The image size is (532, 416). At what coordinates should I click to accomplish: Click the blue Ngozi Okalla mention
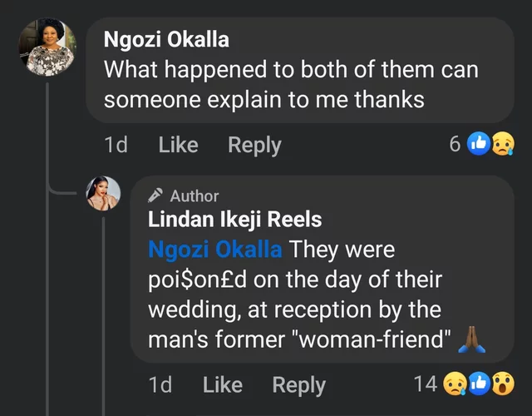click(x=214, y=249)
